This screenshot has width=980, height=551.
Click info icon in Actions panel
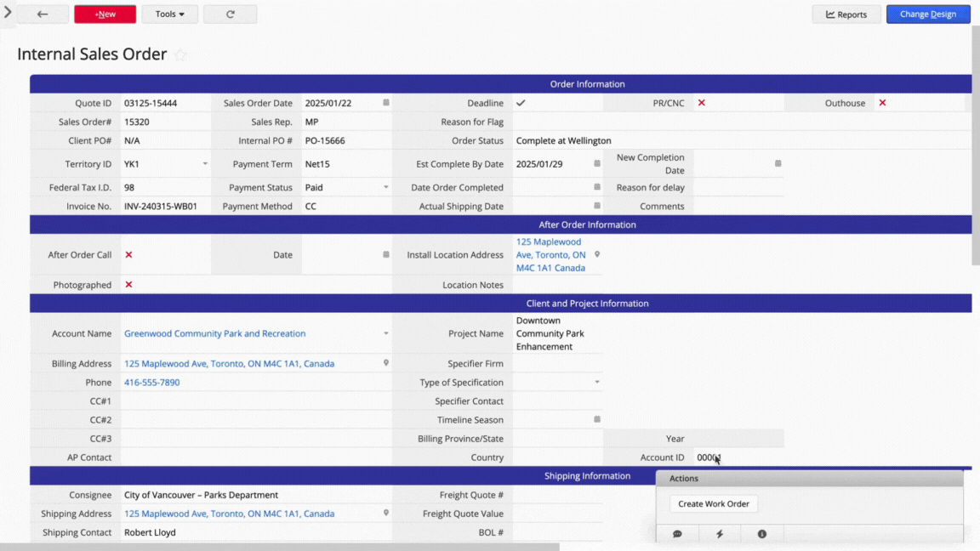(x=761, y=534)
